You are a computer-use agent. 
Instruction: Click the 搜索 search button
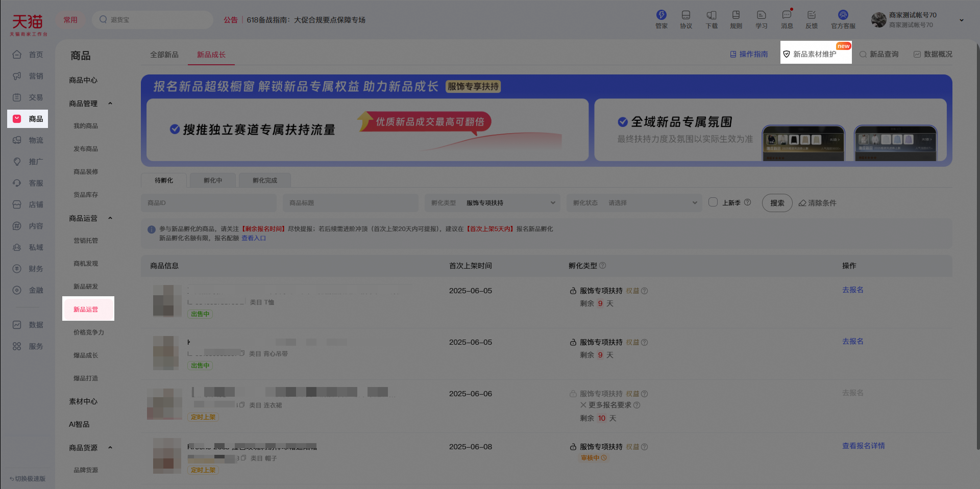(x=777, y=203)
